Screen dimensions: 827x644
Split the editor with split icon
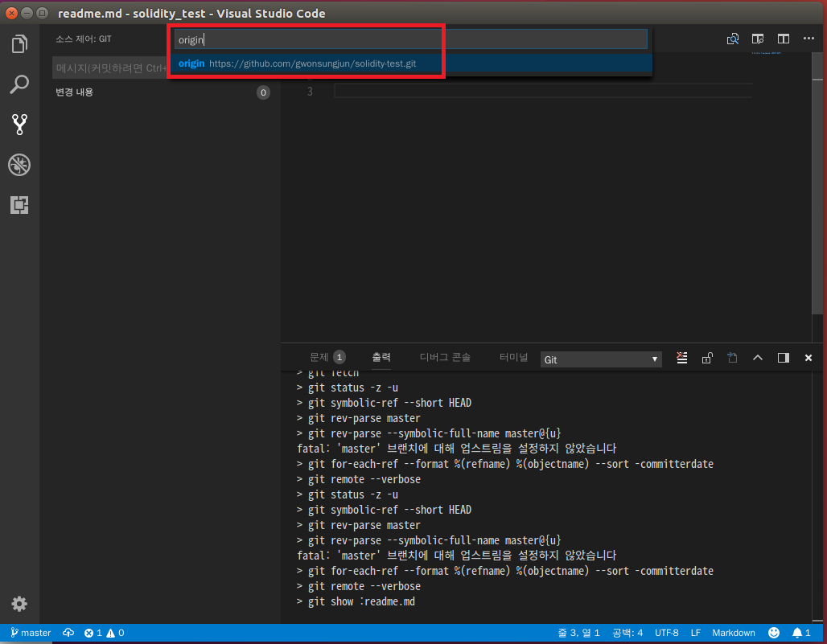click(x=784, y=39)
